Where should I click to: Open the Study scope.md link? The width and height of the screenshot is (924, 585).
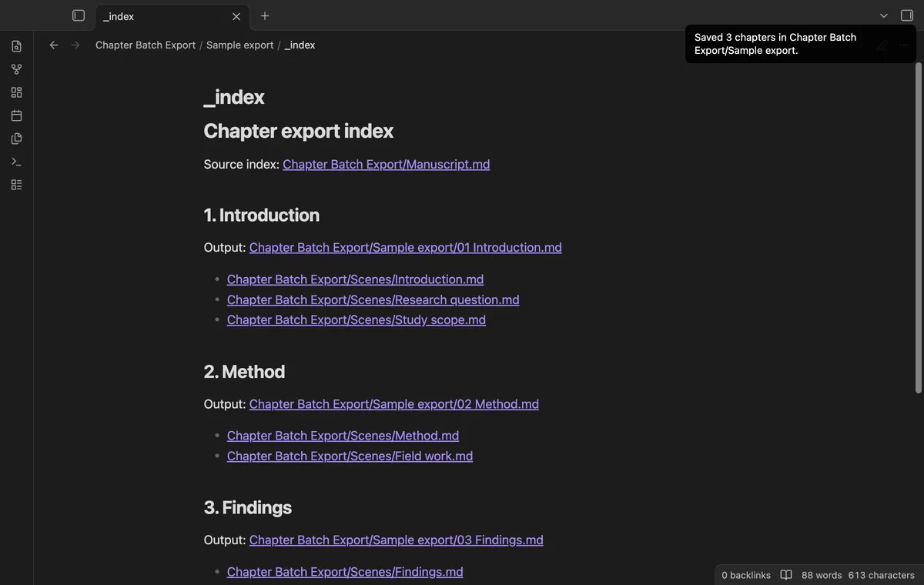click(357, 319)
